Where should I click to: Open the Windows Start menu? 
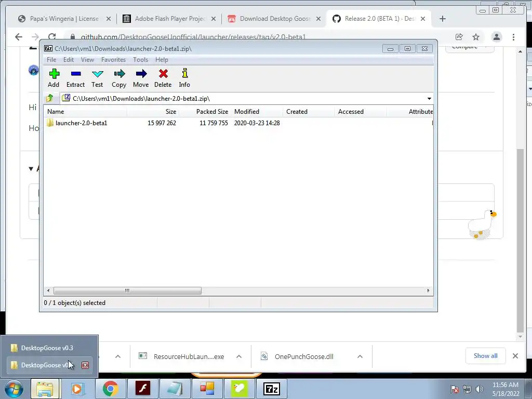click(14, 389)
